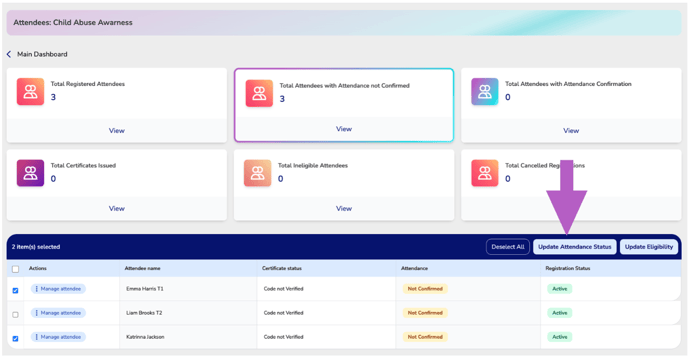Click the Total Ineligible Attendees icon

coord(258,173)
